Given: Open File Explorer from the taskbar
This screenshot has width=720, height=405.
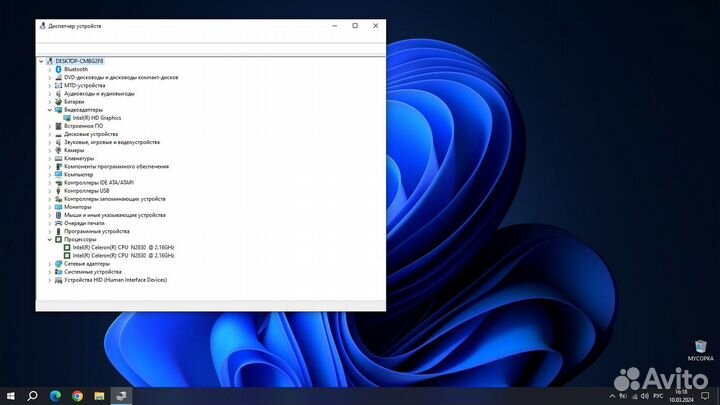Looking at the screenshot, I should (99, 396).
